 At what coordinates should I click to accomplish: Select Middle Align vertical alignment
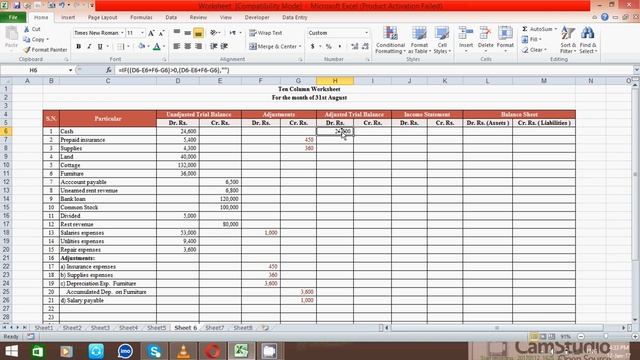coord(188,33)
